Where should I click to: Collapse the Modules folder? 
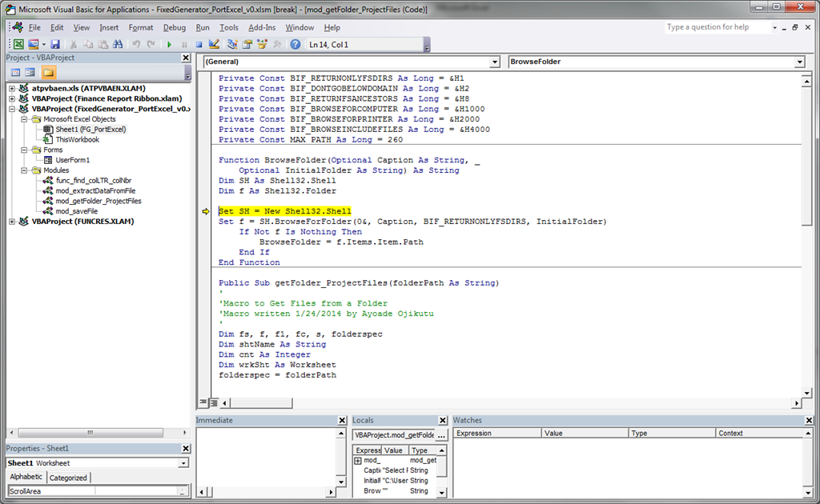[x=25, y=170]
